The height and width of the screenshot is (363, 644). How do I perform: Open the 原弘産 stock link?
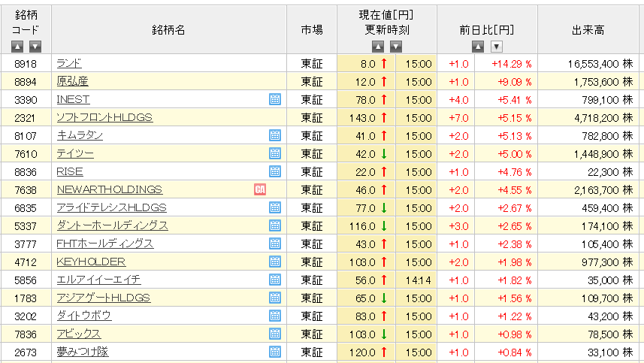pos(72,81)
